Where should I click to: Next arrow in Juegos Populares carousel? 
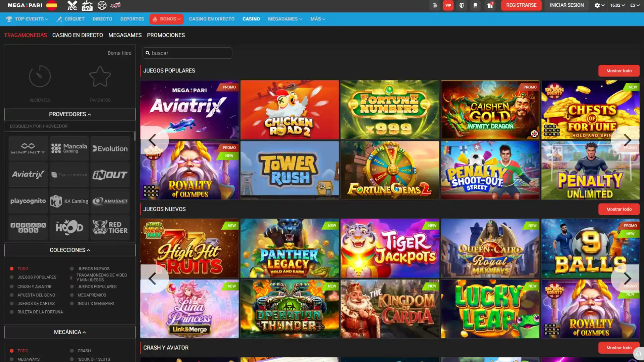coord(627,140)
